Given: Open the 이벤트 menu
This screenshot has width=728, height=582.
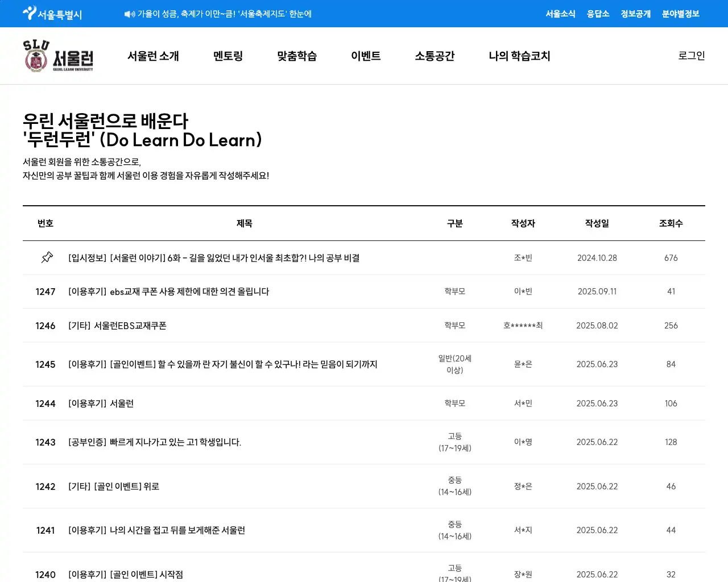Looking at the screenshot, I should [x=366, y=56].
